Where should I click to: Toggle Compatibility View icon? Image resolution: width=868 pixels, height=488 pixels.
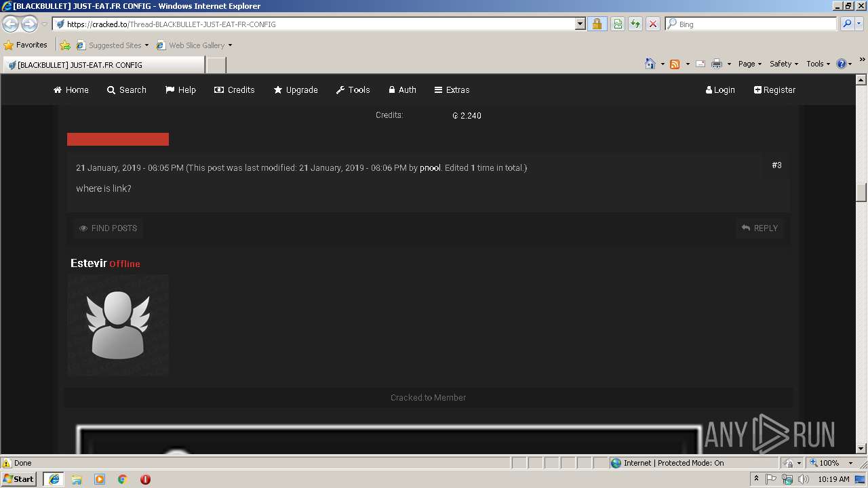pos(618,24)
